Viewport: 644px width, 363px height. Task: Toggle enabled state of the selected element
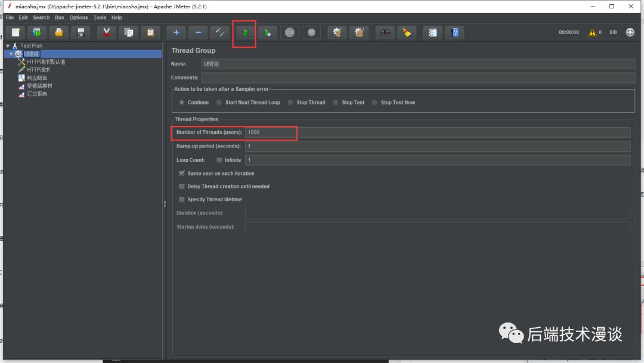[219, 32]
